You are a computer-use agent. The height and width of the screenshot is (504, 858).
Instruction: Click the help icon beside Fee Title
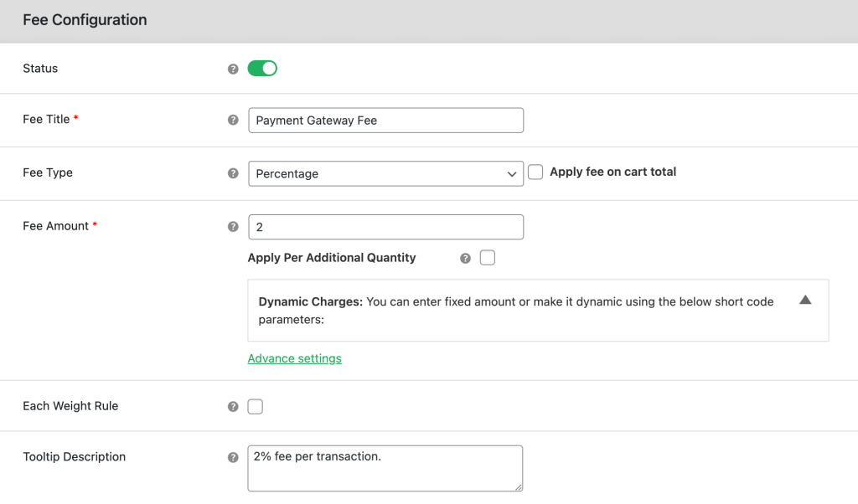tap(233, 120)
